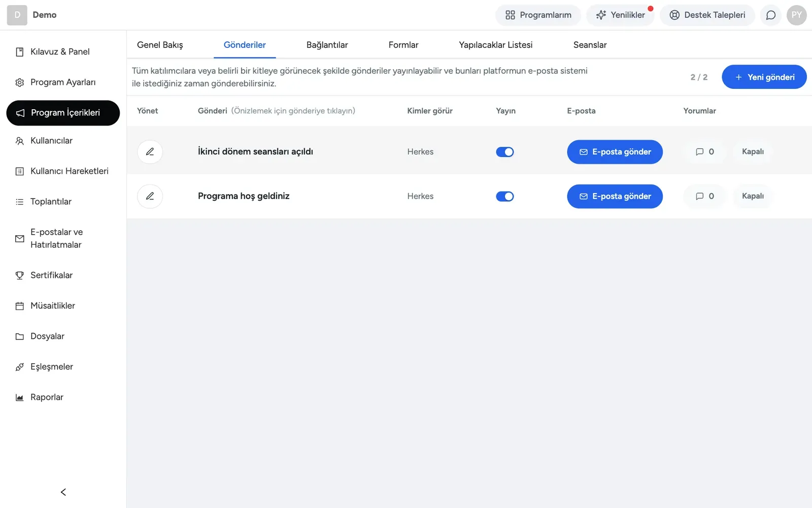Click the Yorumlar column header

click(x=699, y=111)
